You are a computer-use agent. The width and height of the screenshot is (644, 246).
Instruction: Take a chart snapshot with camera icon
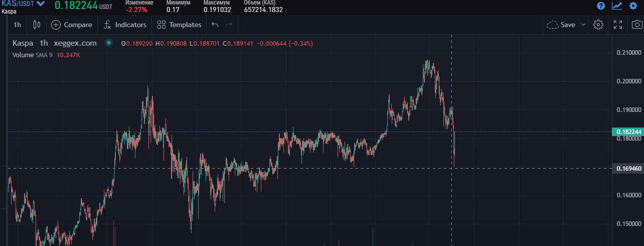point(636,25)
